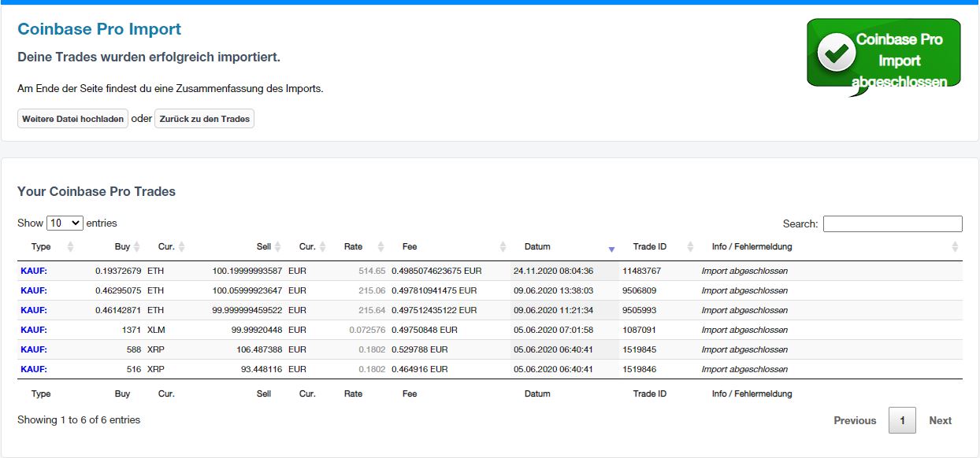Click trade ID 9506809
Viewport: 980px width, 458px height.
click(639, 290)
